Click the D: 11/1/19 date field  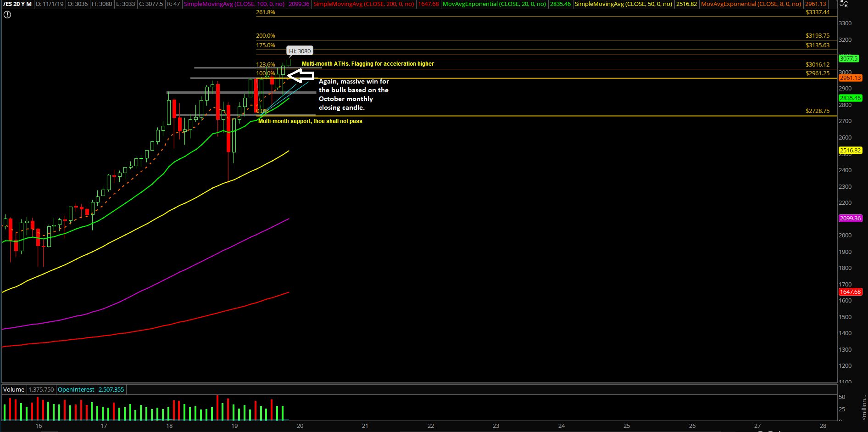[50, 4]
